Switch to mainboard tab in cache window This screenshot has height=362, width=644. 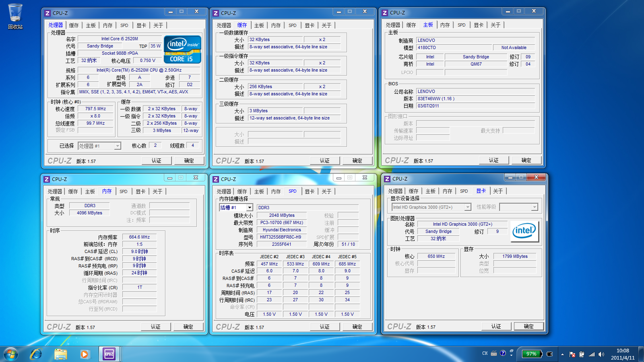click(259, 25)
